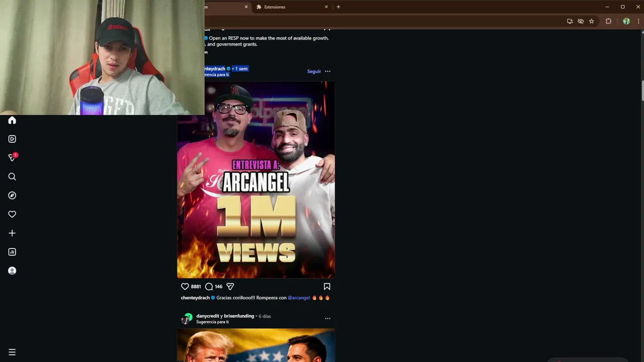The image size is (644, 362).
Task: Click the '1 sem' post timestamp
Action: click(x=241, y=68)
